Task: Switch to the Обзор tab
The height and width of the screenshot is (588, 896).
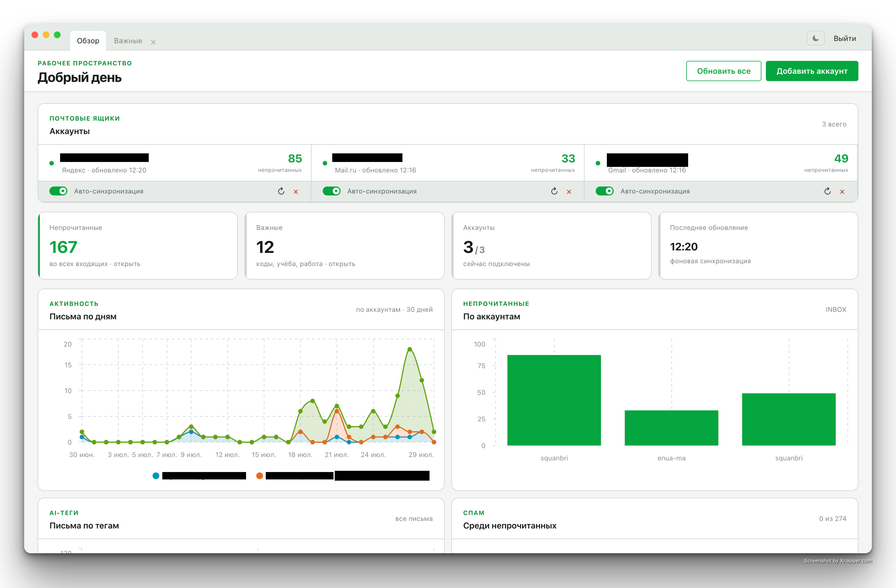Action: pyautogui.click(x=88, y=41)
